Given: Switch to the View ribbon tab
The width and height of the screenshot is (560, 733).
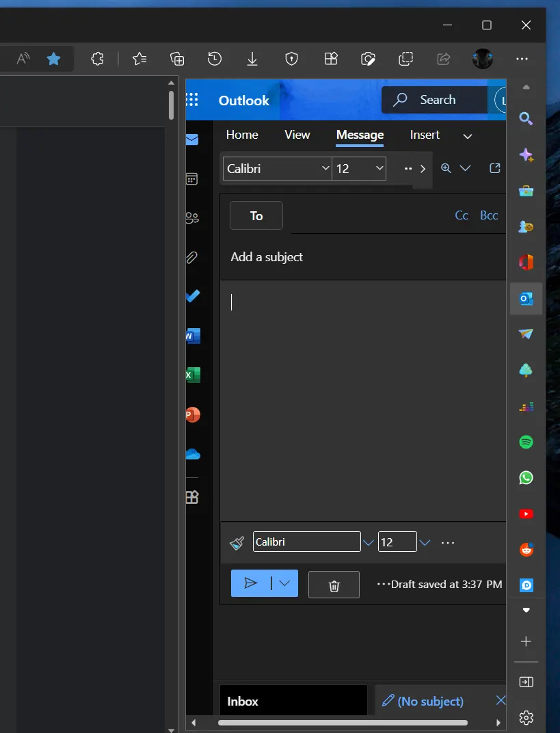Looking at the screenshot, I should coord(297,135).
